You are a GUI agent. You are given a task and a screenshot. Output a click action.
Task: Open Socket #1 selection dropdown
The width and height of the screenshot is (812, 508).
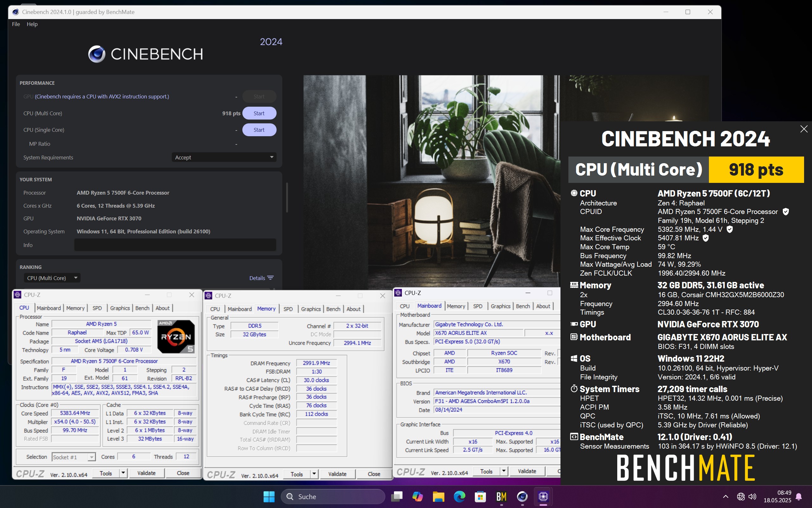(x=74, y=457)
